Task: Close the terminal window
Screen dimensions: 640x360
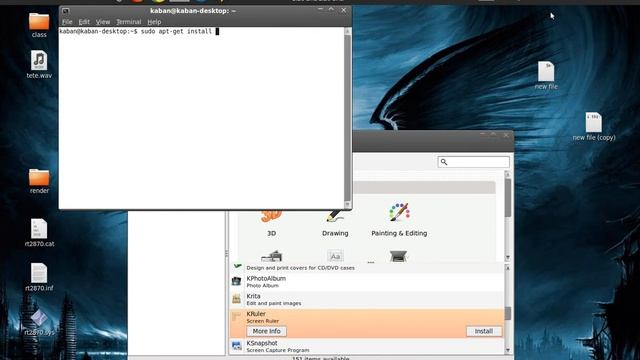Action: pos(344,10)
